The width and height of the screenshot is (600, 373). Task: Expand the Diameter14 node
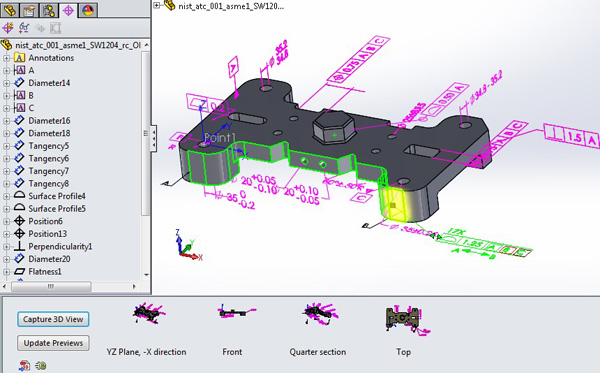click(x=6, y=83)
